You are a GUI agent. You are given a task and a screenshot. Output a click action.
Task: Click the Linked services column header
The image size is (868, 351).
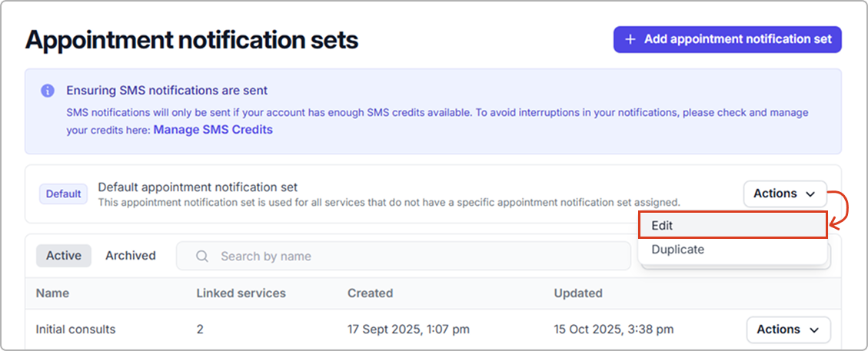241,293
